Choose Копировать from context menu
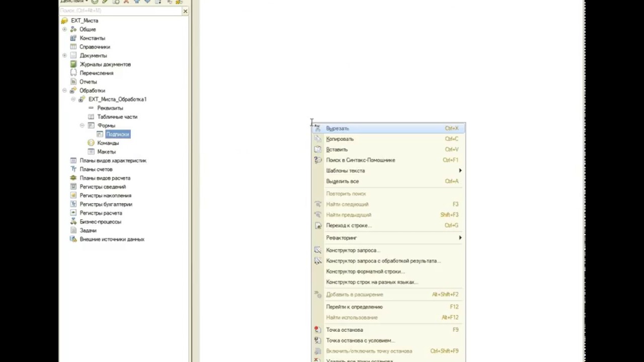The width and height of the screenshot is (644, 362). (x=388, y=139)
